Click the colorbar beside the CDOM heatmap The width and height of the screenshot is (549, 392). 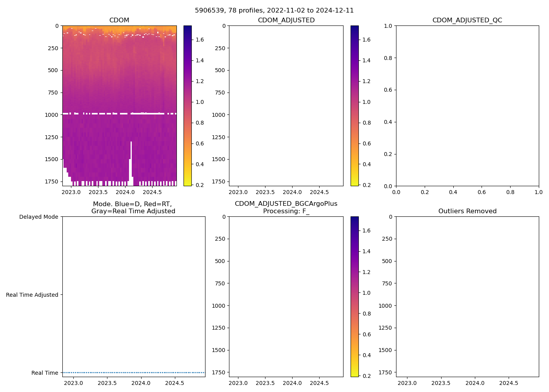[x=187, y=106]
